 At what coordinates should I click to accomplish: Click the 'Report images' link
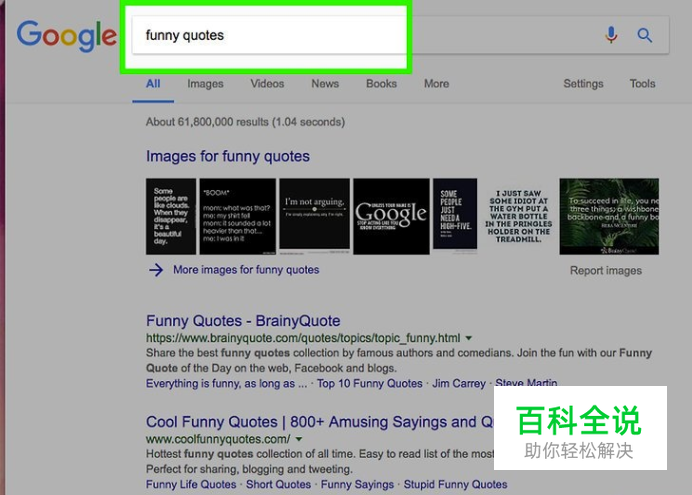[x=606, y=270]
